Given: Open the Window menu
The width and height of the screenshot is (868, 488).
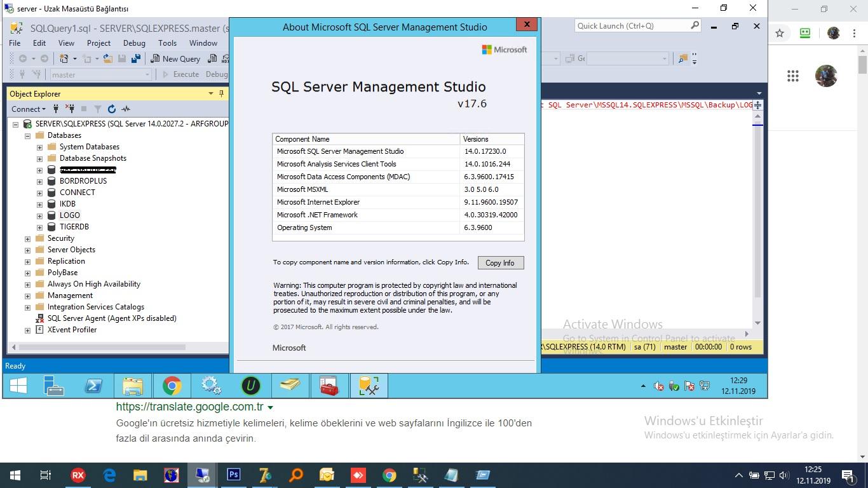Looking at the screenshot, I should (203, 43).
